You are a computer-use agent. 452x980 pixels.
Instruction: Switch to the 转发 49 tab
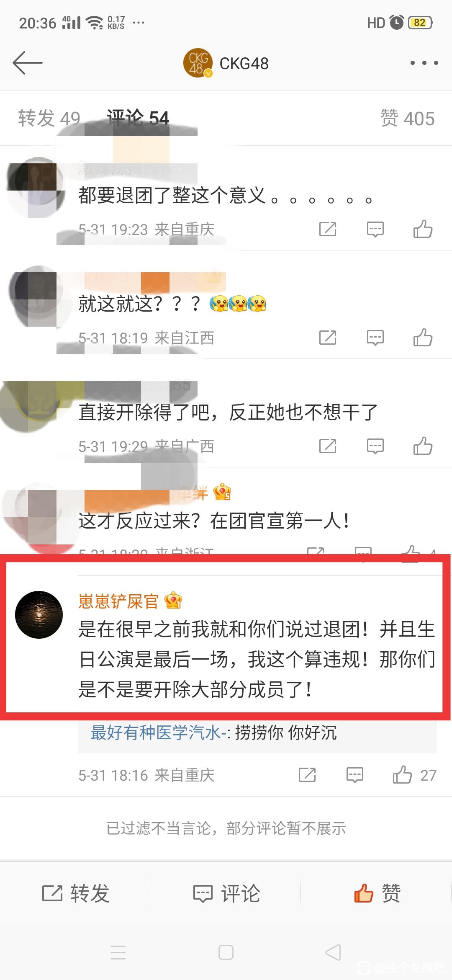pyautogui.click(x=49, y=119)
